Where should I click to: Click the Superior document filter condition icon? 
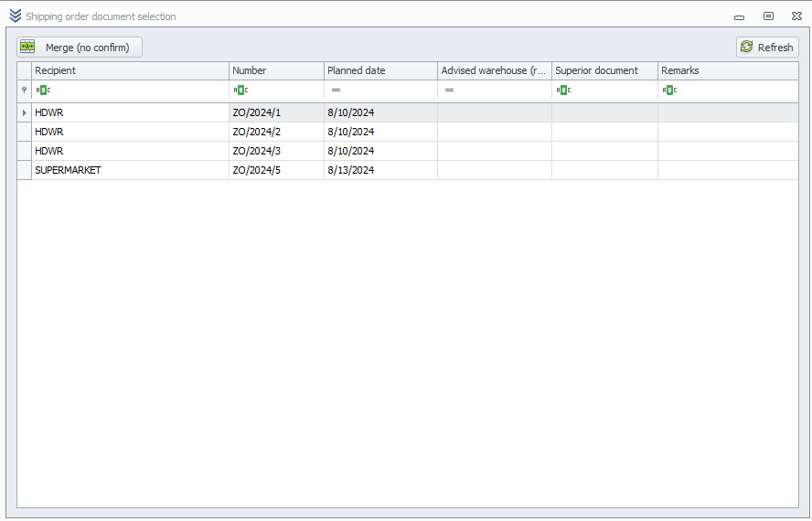(563, 90)
